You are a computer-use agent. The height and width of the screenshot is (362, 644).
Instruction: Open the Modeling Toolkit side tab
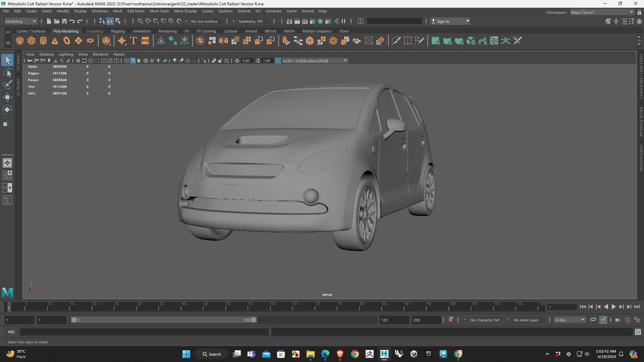click(x=641, y=121)
